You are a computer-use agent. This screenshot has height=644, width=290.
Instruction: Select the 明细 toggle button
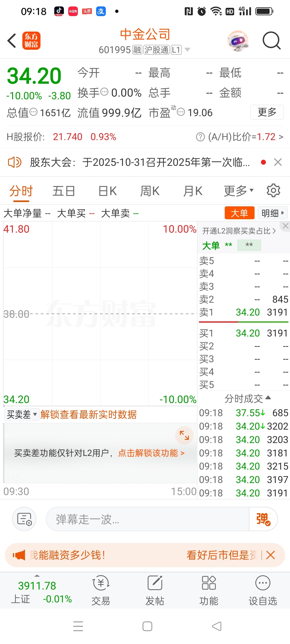pos(273,213)
